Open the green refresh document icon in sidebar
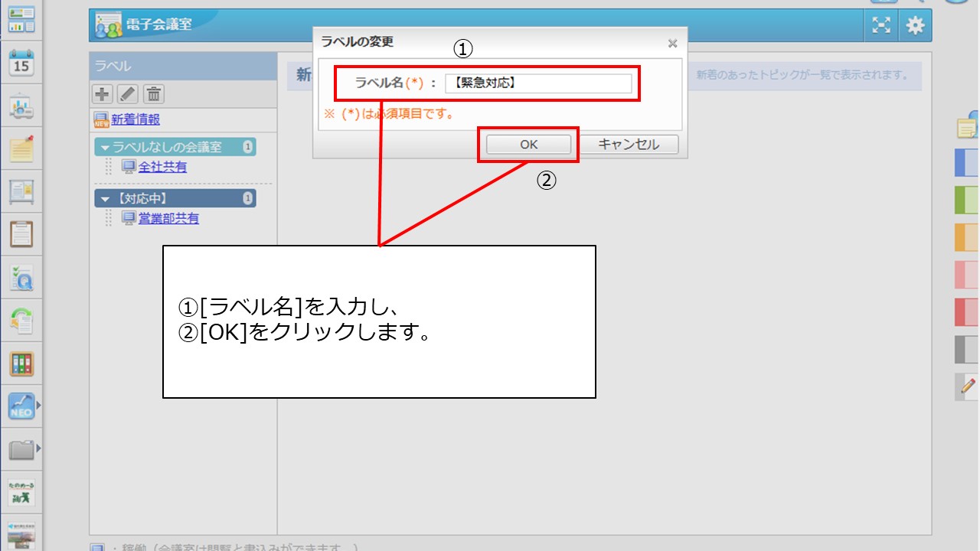Image resolution: width=980 pixels, height=551 pixels. click(21, 321)
